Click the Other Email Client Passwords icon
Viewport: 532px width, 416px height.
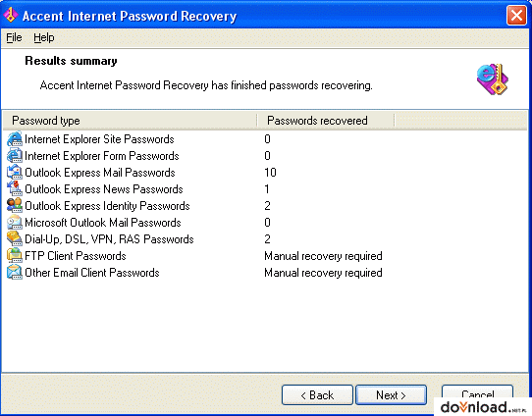[15, 272]
